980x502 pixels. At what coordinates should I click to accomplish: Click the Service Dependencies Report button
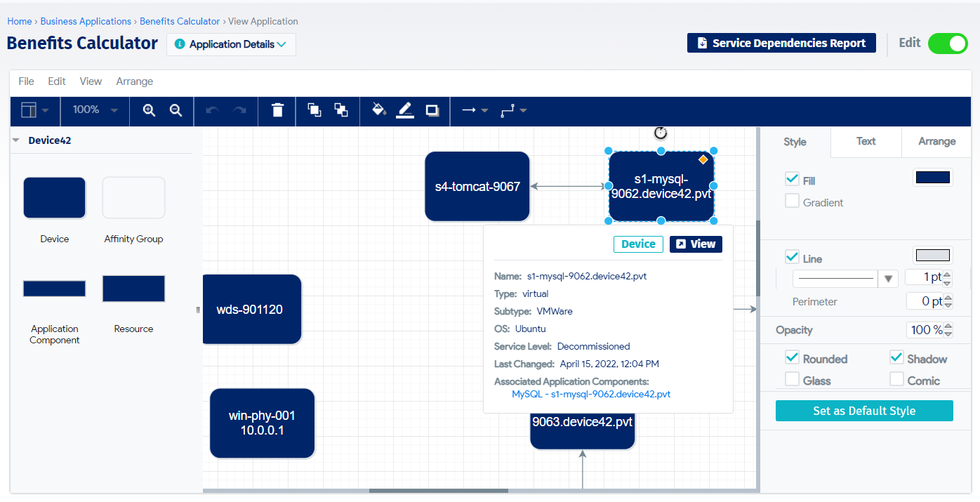click(x=781, y=44)
